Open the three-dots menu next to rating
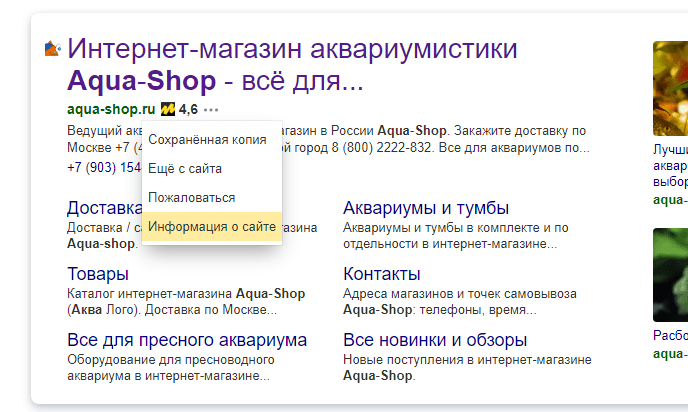Screen dimensions: 688x412 [211, 110]
